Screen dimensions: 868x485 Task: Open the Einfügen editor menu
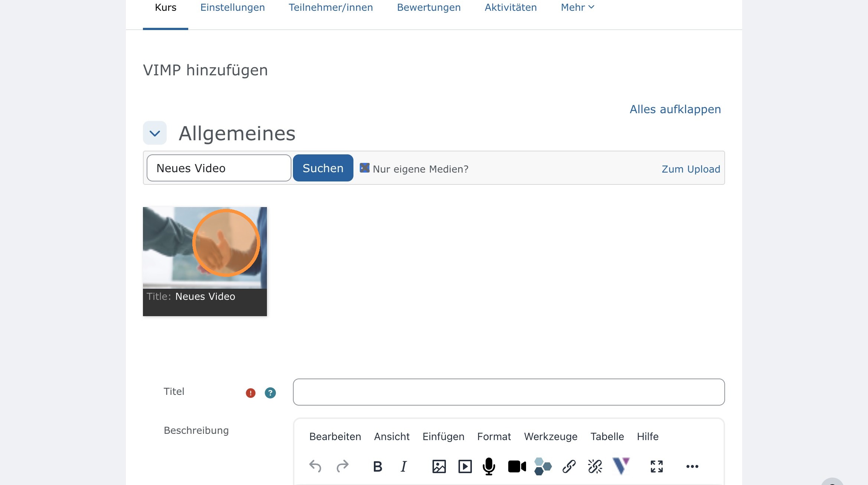click(443, 436)
